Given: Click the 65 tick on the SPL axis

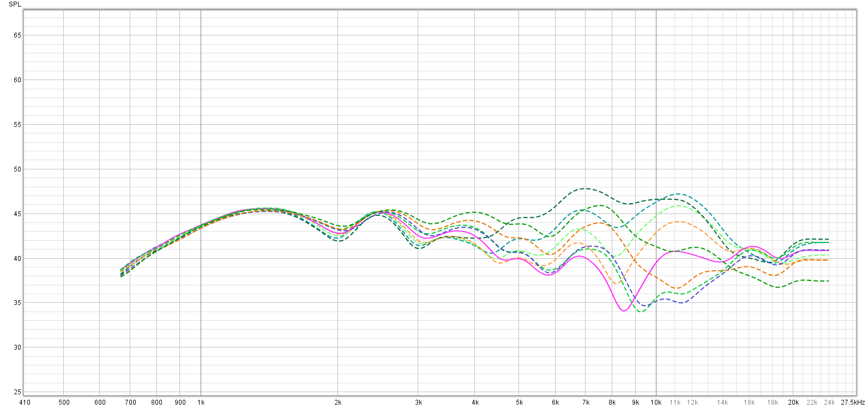Looking at the screenshot, I should (x=17, y=35).
